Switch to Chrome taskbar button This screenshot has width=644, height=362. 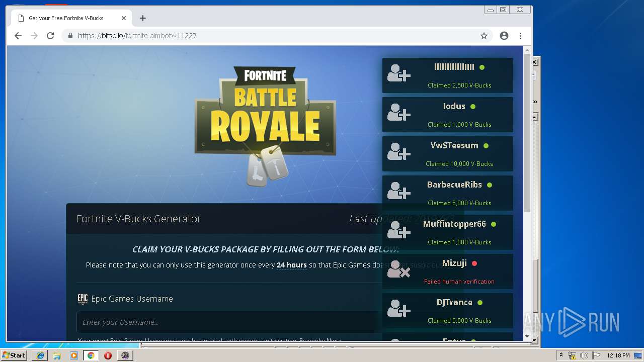click(91, 355)
